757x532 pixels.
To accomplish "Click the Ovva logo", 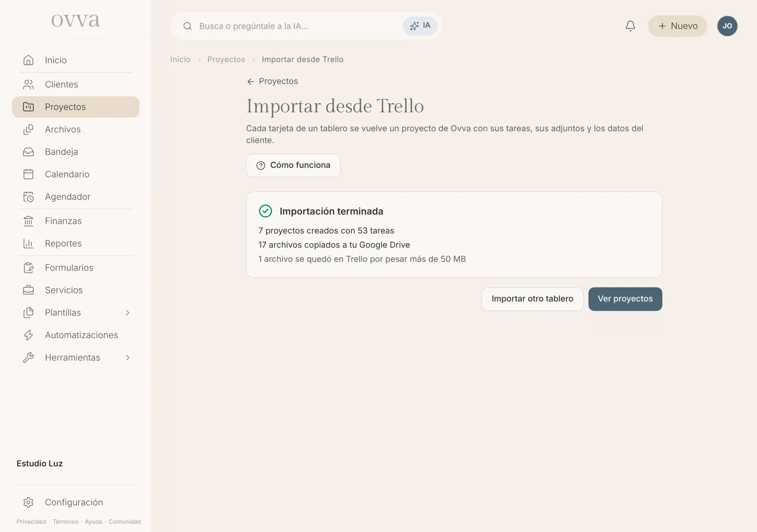I will pyautogui.click(x=76, y=21).
